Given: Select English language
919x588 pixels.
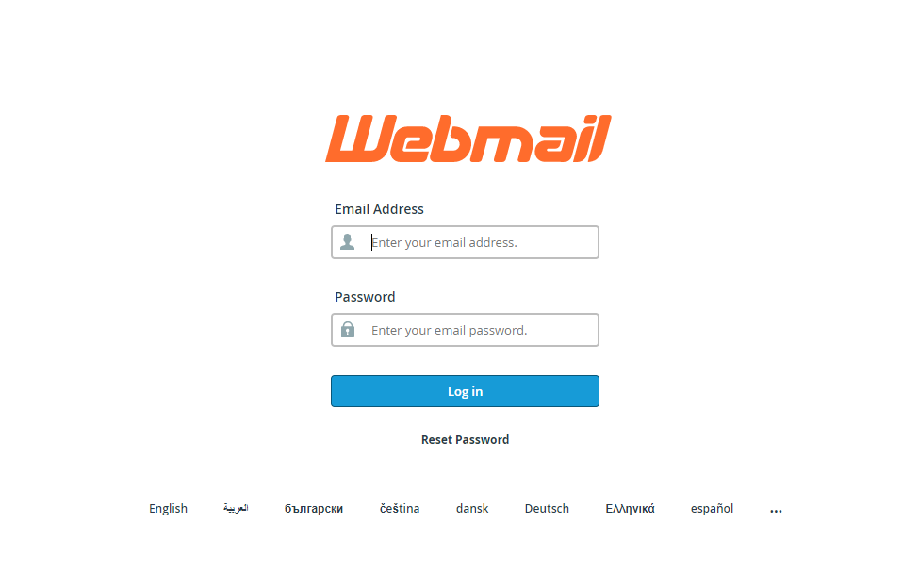Looking at the screenshot, I should [x=168, y=508].
